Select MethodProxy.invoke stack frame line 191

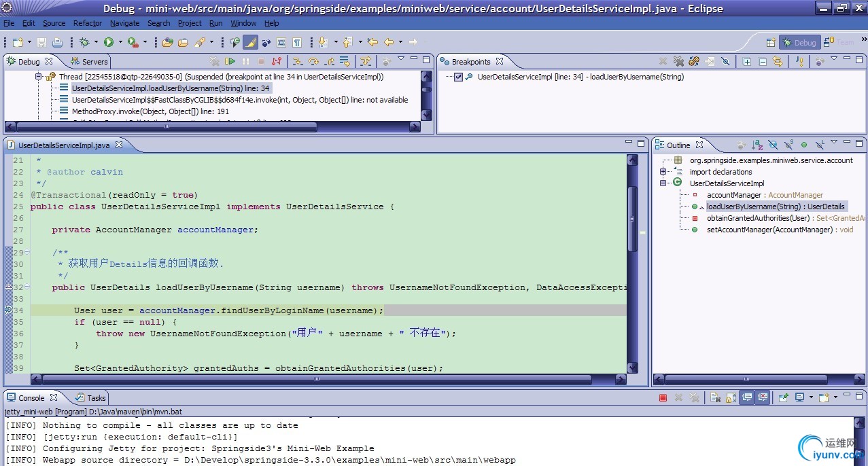click(150, 111)
